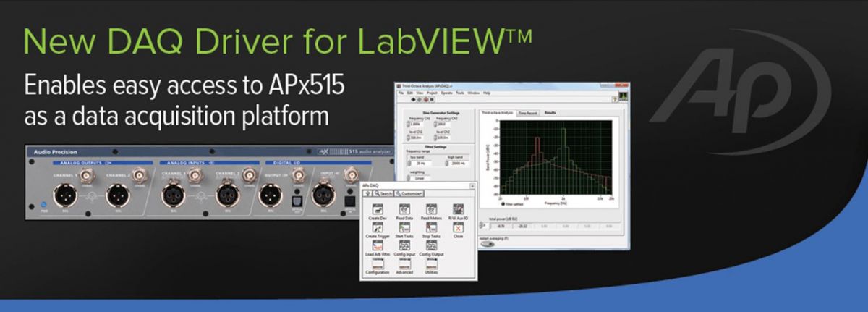The image size is (868, 312).
Task: Switch to the Third-octave Analysis tab
Action: point(498,113)
